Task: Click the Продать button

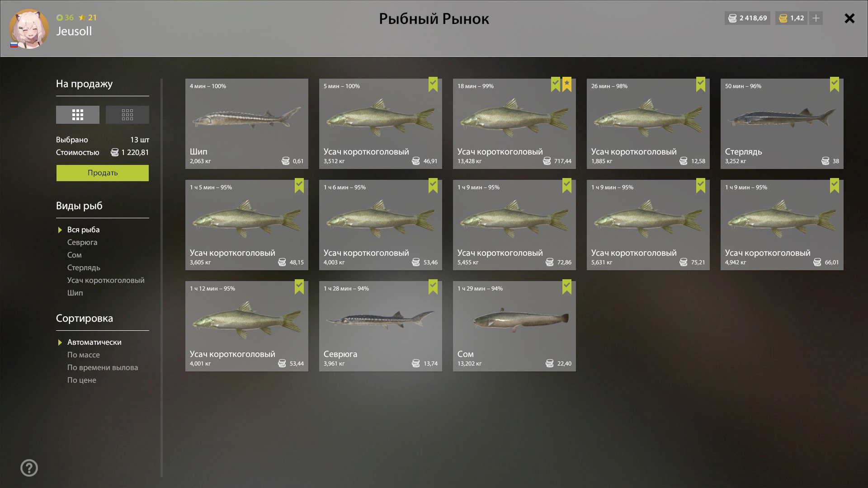Action: point(103,173)
